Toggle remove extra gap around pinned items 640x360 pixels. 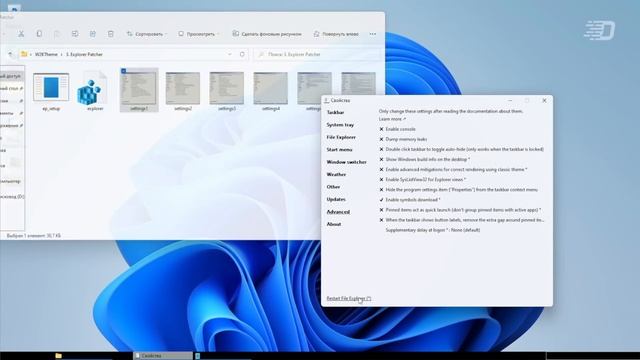tap(462, 220)
